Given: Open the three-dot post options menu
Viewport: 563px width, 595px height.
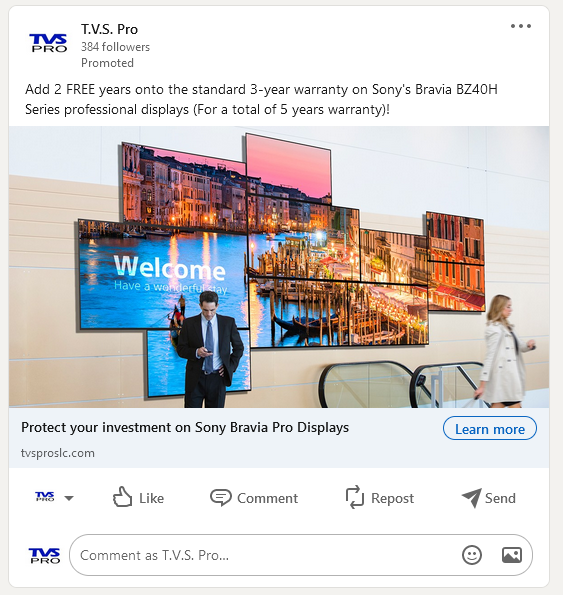Looking at the screenshot, I should (x=521, y=26).
